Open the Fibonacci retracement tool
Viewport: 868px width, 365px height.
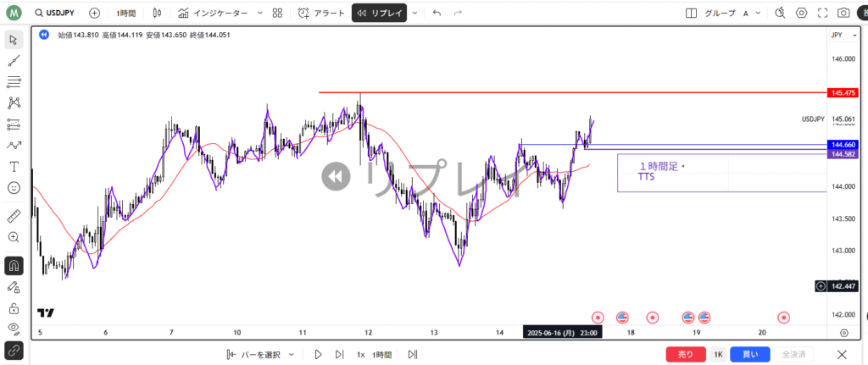pyautogui.click(x=14, y=82)
